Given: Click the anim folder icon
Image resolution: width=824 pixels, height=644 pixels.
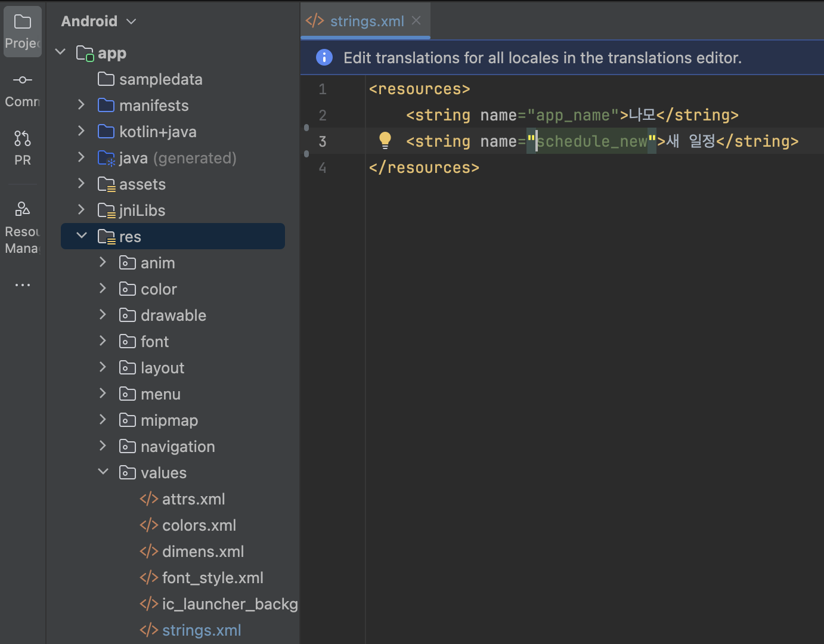Looking at the screenshot, I should 128,262.
